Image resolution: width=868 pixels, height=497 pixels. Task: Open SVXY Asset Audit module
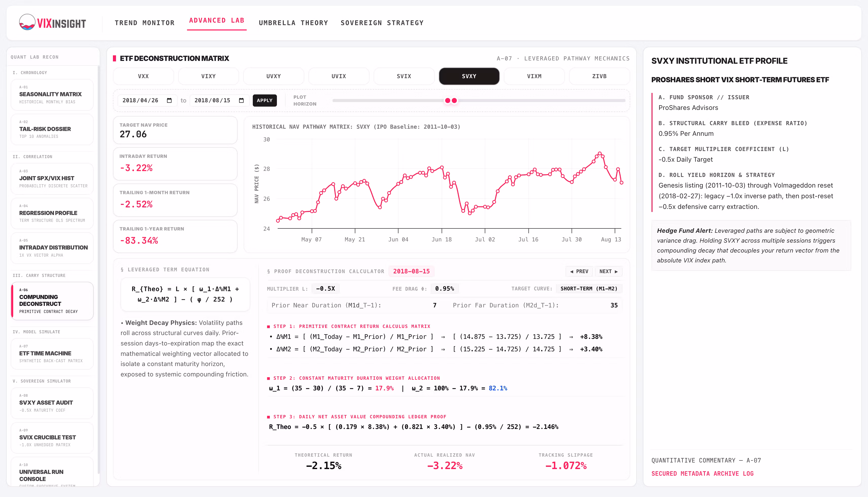pyautogui.click(x=52, y=403)
